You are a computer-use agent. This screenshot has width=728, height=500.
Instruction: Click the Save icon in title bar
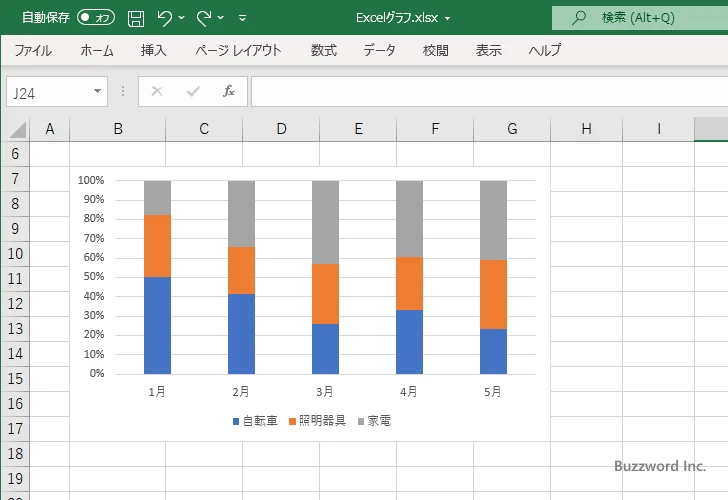[136, 19]
